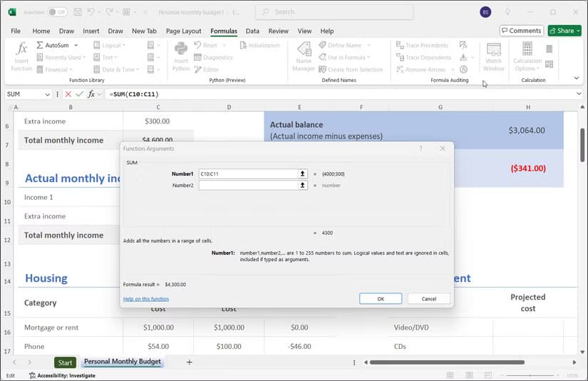This screenshot has height=381, width=588.
Task: Switch to the Review tab
Action: 278,31
